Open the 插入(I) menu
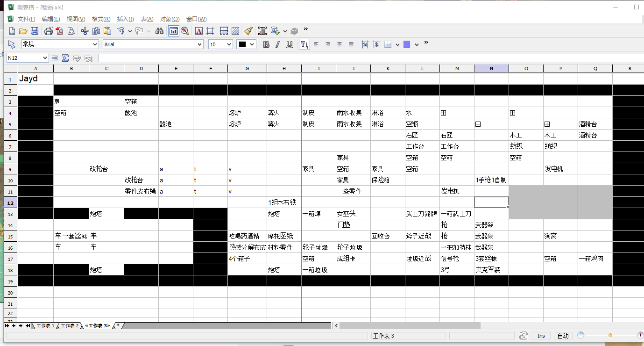Viewport: 644px width, 346px height. coord(125,19)
